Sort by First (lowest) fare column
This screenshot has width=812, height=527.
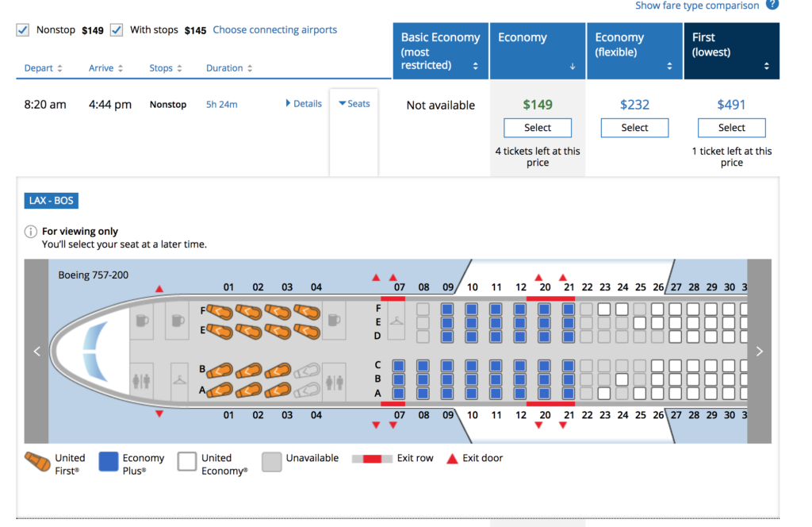tap(731, 52)
